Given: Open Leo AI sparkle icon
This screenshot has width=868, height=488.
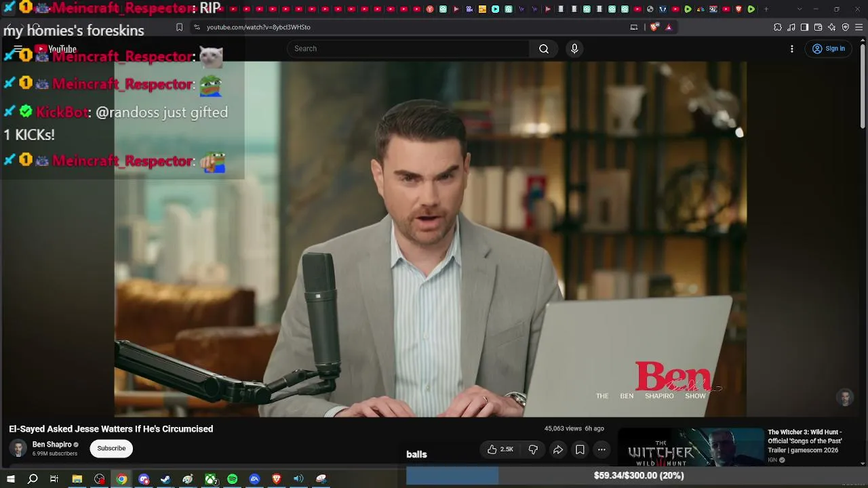Looking at the screenshot, I should pos(831,27).
